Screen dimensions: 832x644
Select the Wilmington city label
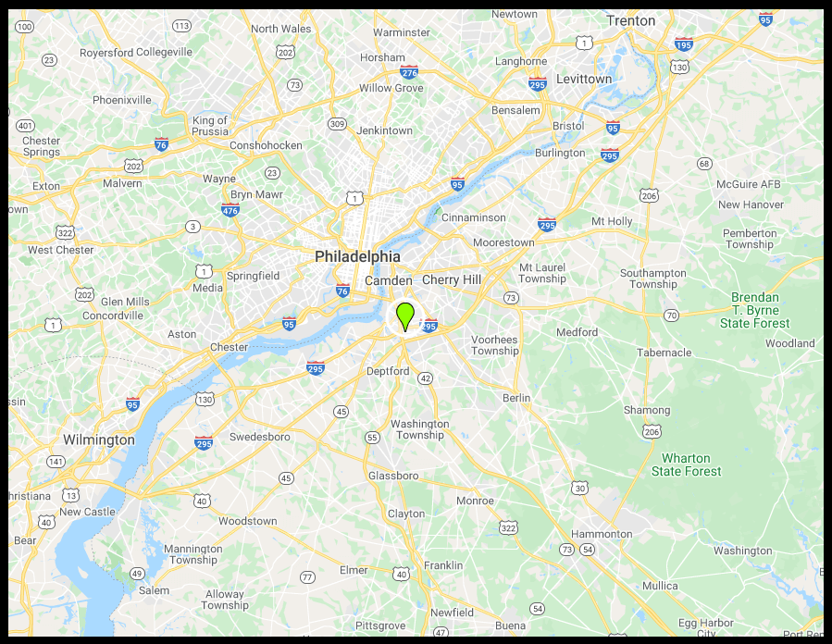pos(99,440)
